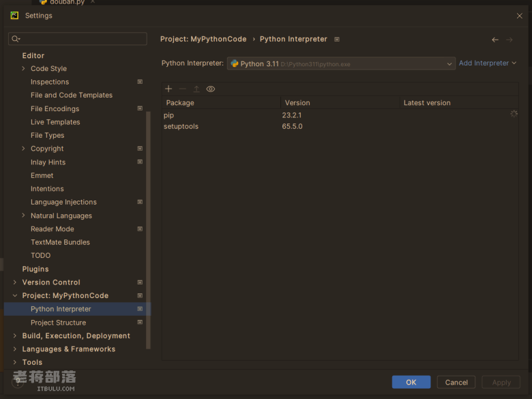Image resolution: width=532 pixels, height=399 pixels.
Task: Click the Project: MyPythonCode breadcrumb
Action: [x=203, y=39]
